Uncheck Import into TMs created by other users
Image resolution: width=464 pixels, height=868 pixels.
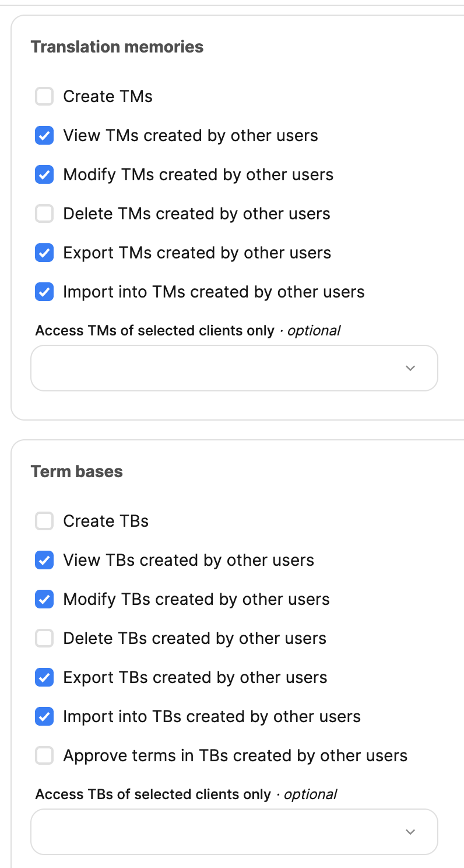[44, 292]
